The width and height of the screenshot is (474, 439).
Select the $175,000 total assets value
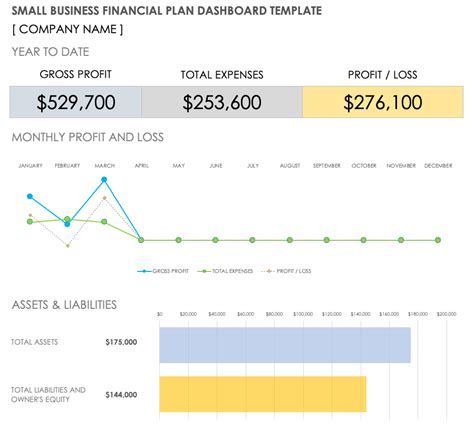121,342
